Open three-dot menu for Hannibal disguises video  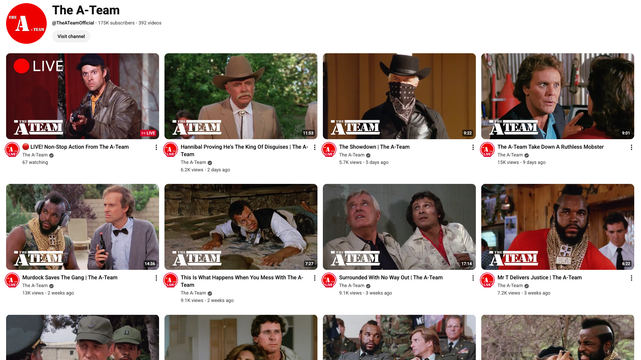314,147
